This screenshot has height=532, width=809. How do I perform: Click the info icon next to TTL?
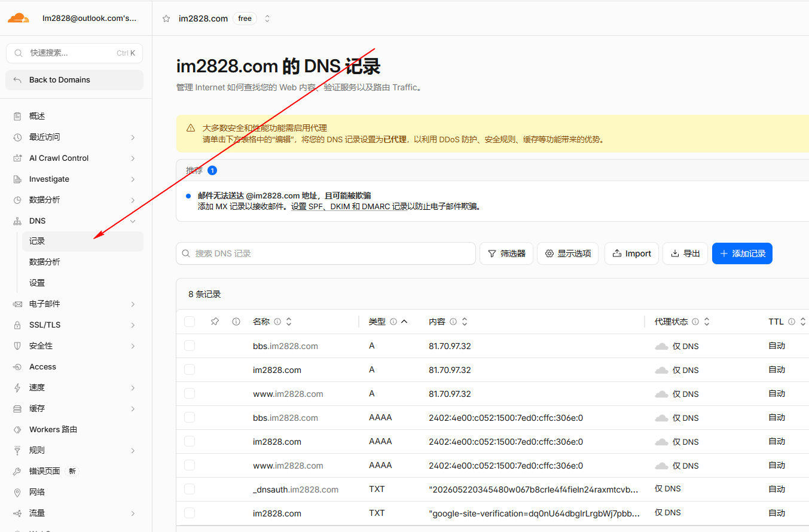point(792,322)
